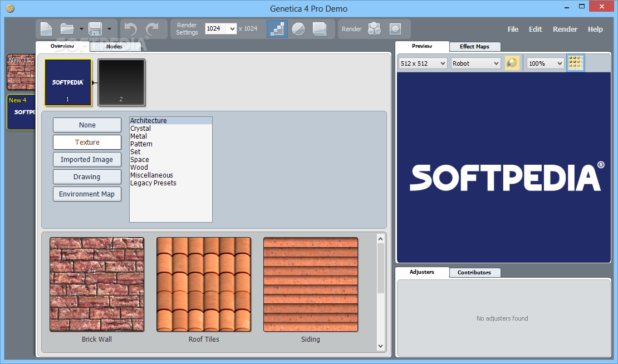This screenshot has height=364, width=618.
Task: Select the Miscellaneous category
Action: point(171,175)
